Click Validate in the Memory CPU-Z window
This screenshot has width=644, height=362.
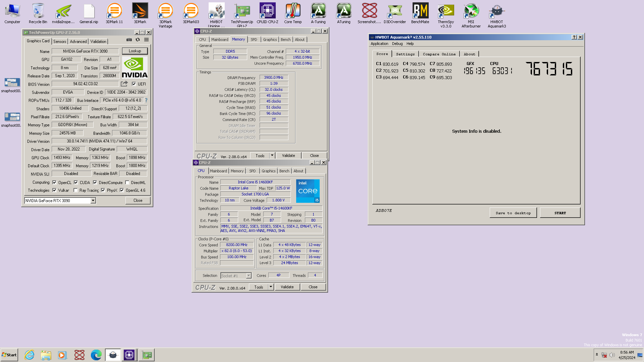point(288,156)
